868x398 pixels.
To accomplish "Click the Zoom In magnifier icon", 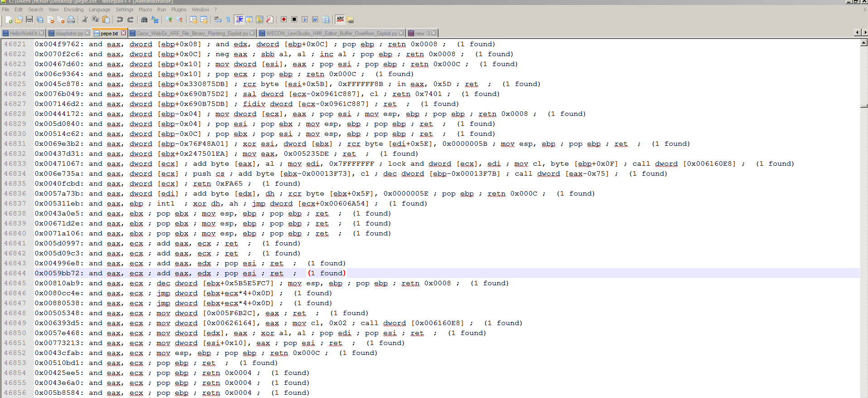I will tap(169, 19).
